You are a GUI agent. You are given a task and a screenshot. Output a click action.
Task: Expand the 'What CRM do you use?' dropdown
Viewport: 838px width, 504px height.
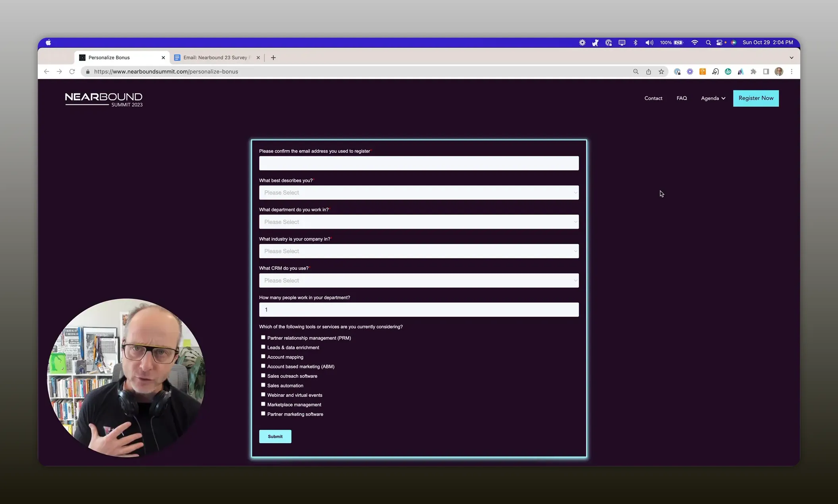pyautogui.click(x=419, y=281)
